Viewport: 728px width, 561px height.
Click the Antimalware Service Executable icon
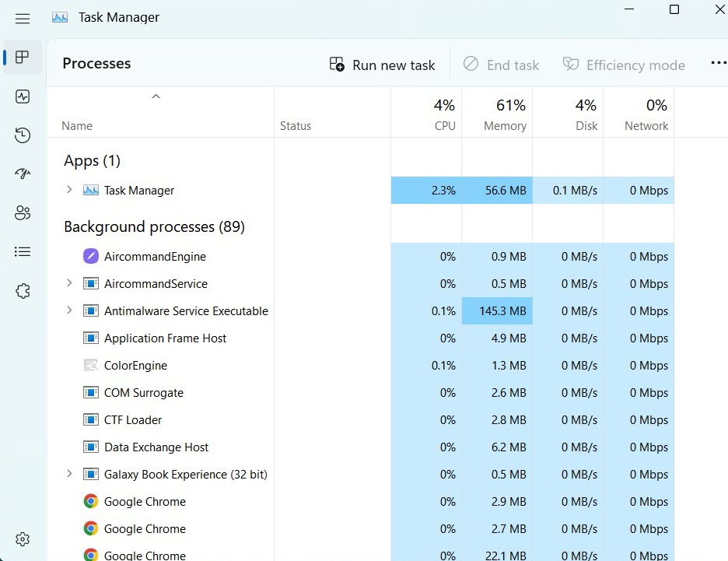90,310
